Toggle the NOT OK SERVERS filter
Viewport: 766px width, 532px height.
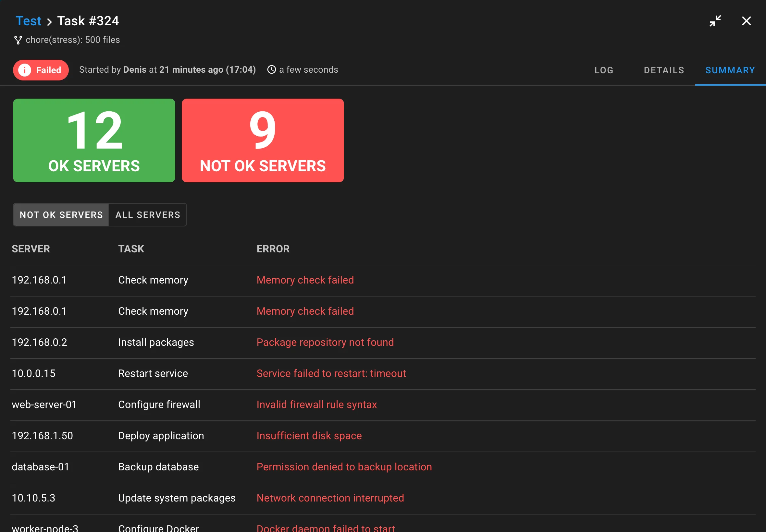[61, 215]
